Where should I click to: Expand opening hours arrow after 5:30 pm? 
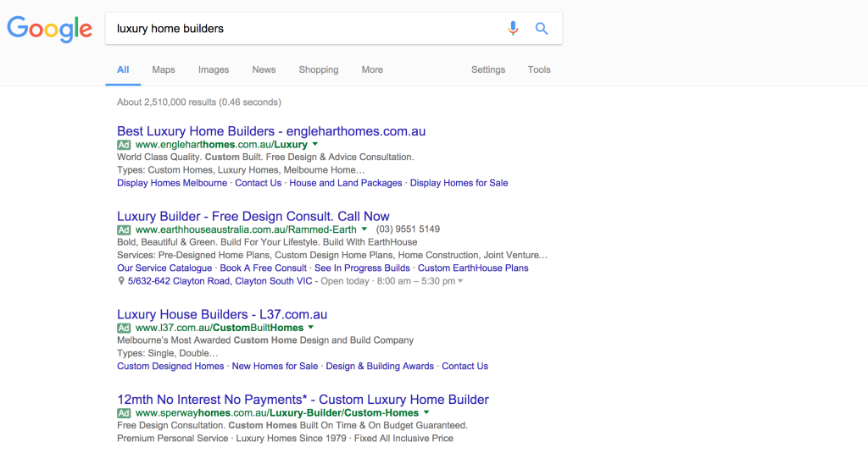[x=460, y=281]
